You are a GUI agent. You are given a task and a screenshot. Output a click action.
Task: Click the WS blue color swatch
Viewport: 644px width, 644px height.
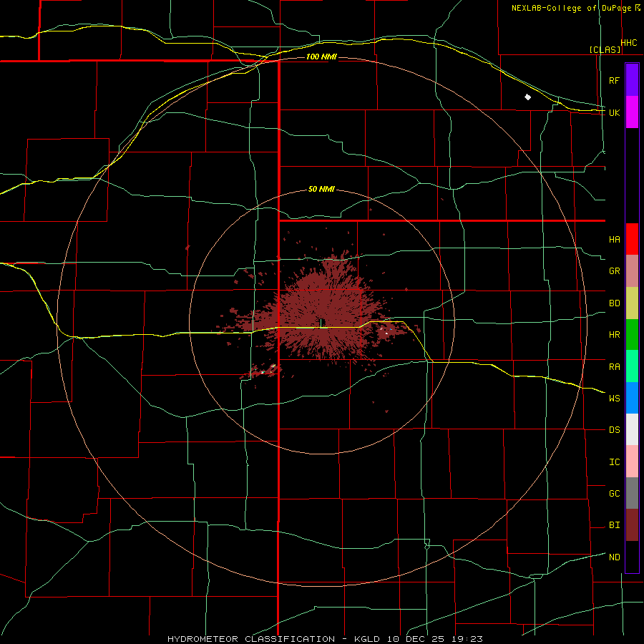pos(632,398)
